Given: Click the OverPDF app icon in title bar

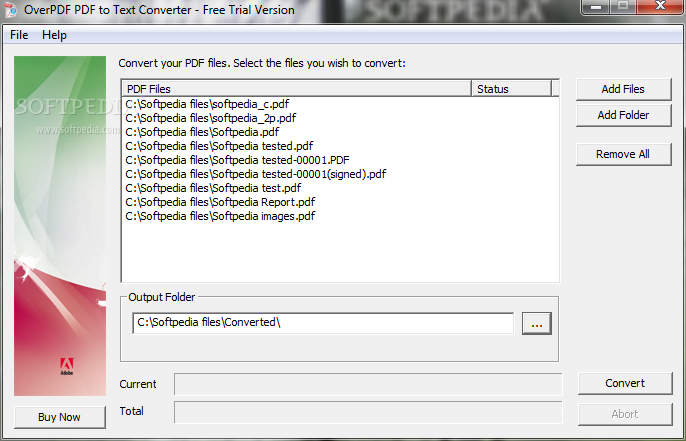Looking at the screenshot, I should pyautogui.click(x=10, y=10).
